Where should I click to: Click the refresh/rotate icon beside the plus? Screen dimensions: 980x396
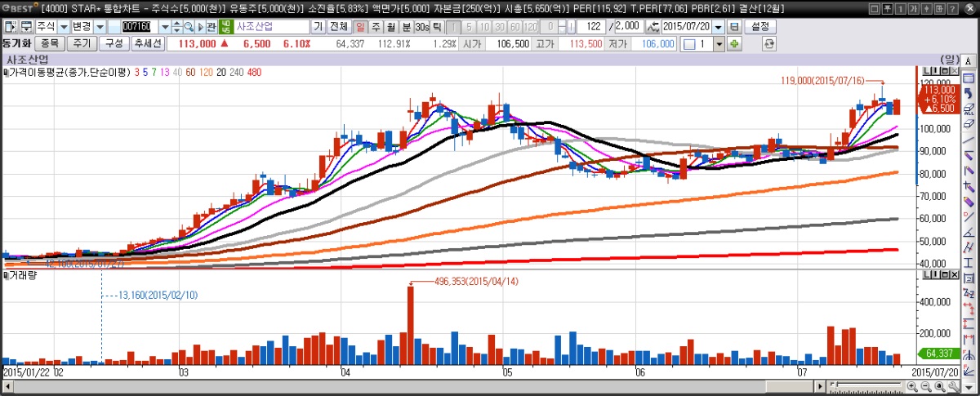768,43
